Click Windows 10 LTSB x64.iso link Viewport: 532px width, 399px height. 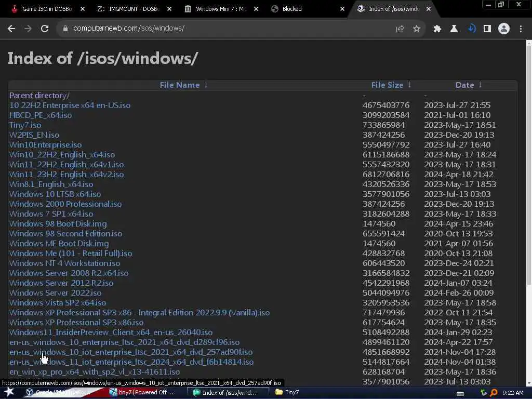click(x=55, y=194)
